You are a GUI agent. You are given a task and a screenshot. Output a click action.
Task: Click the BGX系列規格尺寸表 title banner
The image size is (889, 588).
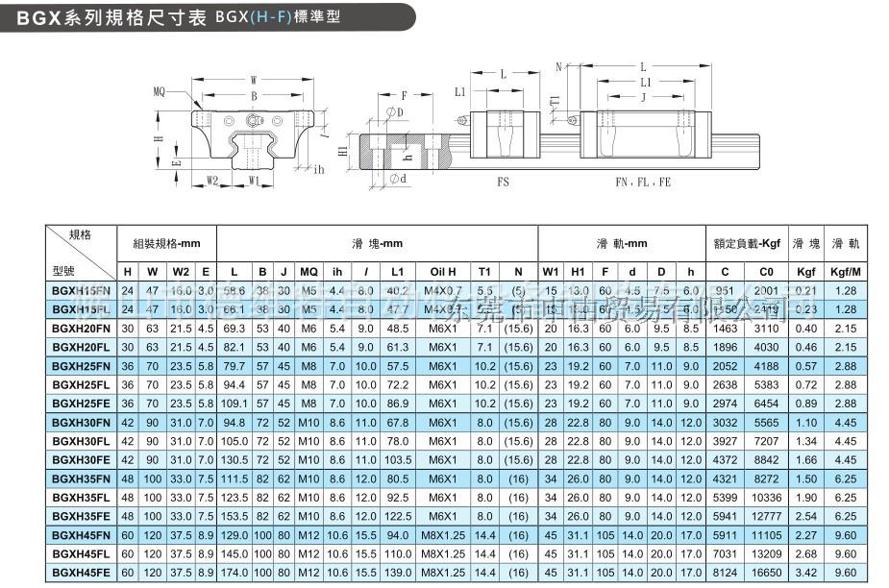[x=208, y=17]
